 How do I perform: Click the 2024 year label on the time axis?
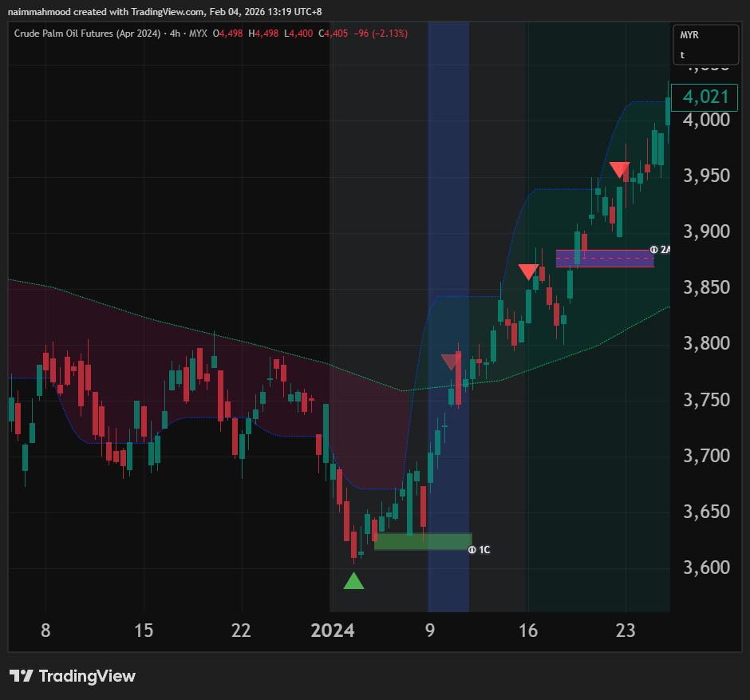click(333, 631)
